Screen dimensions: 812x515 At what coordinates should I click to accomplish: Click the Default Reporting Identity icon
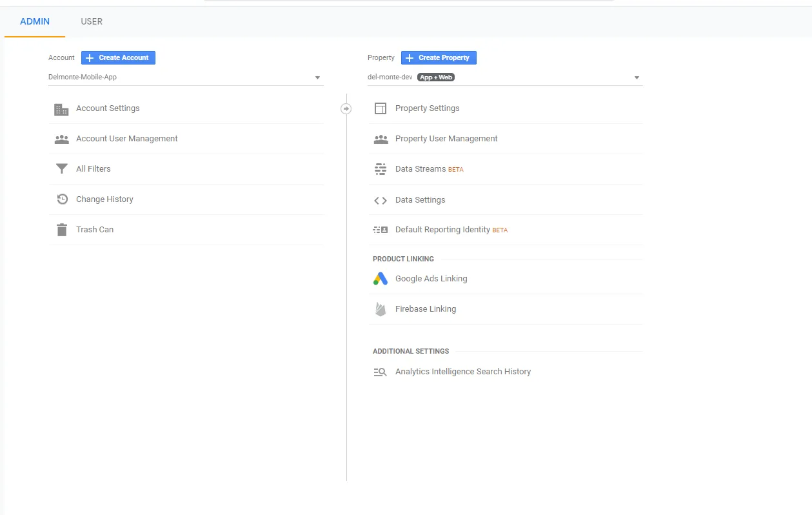tap(381, 230)
